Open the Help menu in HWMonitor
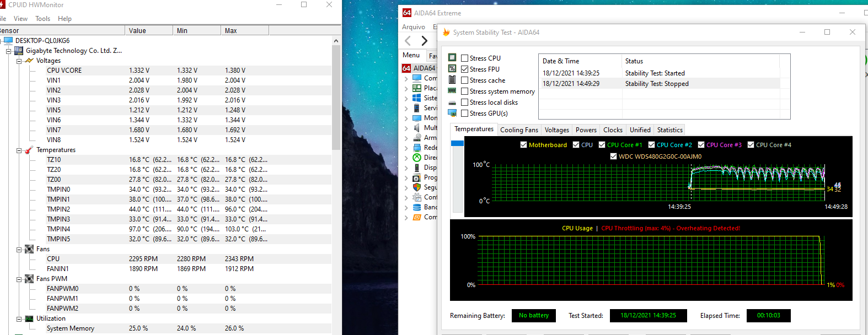The height and width of the screenshot is (335, 868). coord(65,19)
